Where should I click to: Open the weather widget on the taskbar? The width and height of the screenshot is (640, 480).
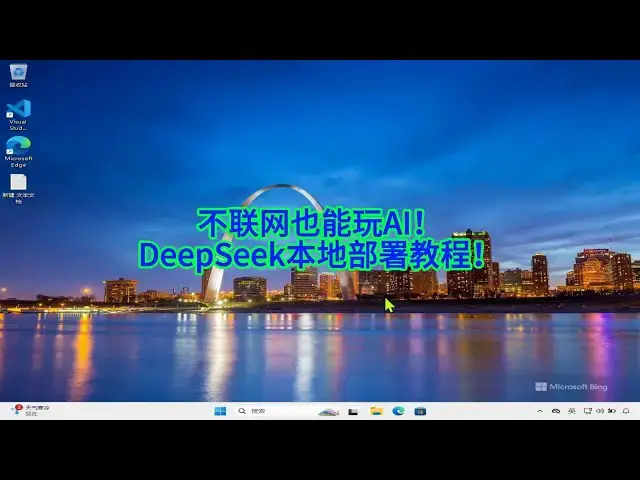click(x=31, y=411)
